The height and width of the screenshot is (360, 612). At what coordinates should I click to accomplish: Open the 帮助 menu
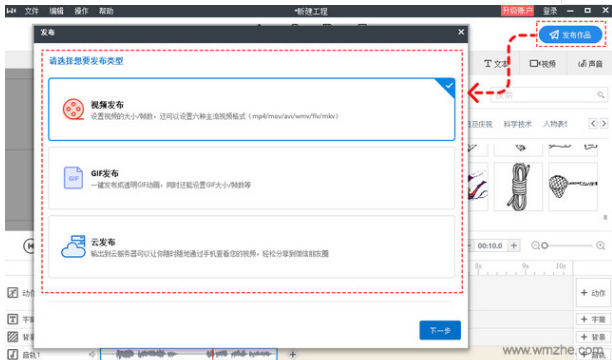[x=106, y=11]
